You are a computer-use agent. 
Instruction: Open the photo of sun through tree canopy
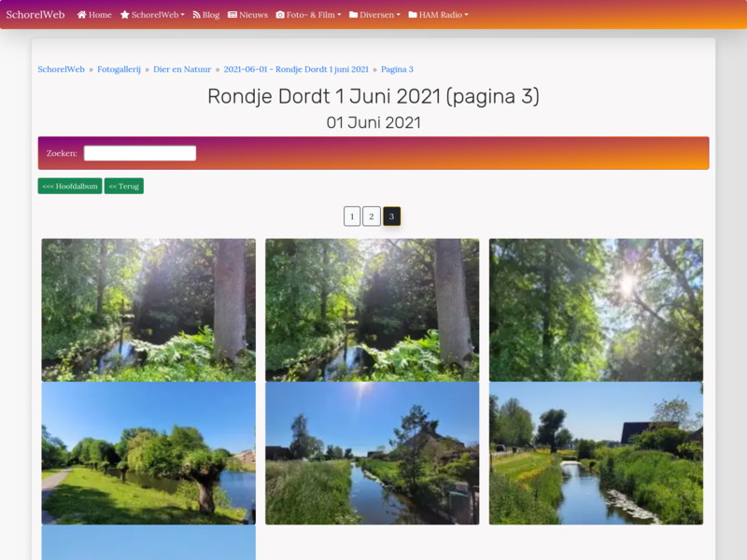(596, 310)
